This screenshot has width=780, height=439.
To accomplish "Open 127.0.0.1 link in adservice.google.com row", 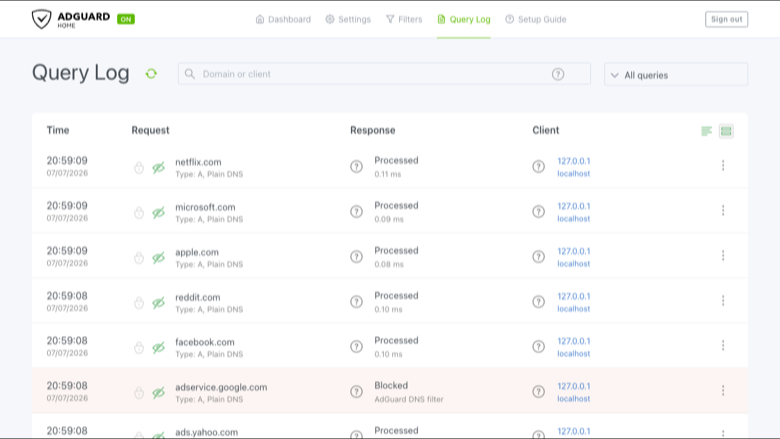I will tap(574, 386).
